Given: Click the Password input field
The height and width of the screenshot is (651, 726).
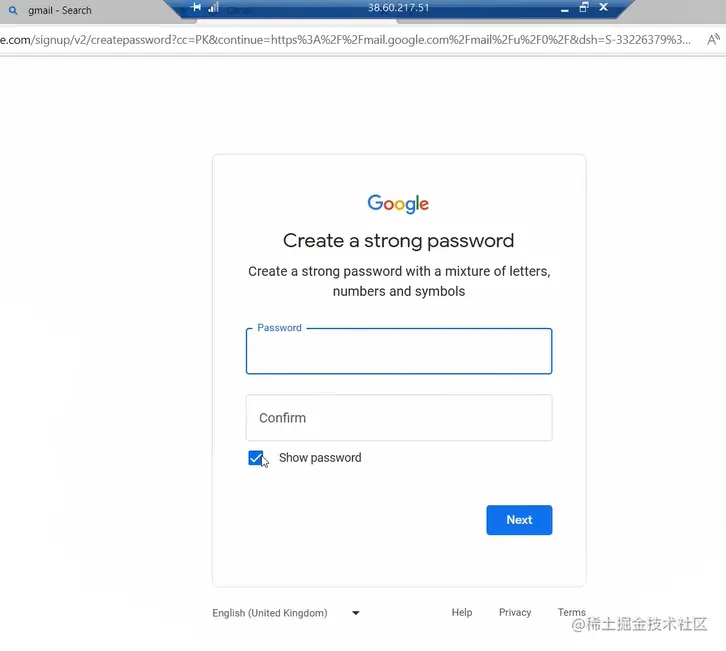Looking at the screenshot, I should (399, 351).
